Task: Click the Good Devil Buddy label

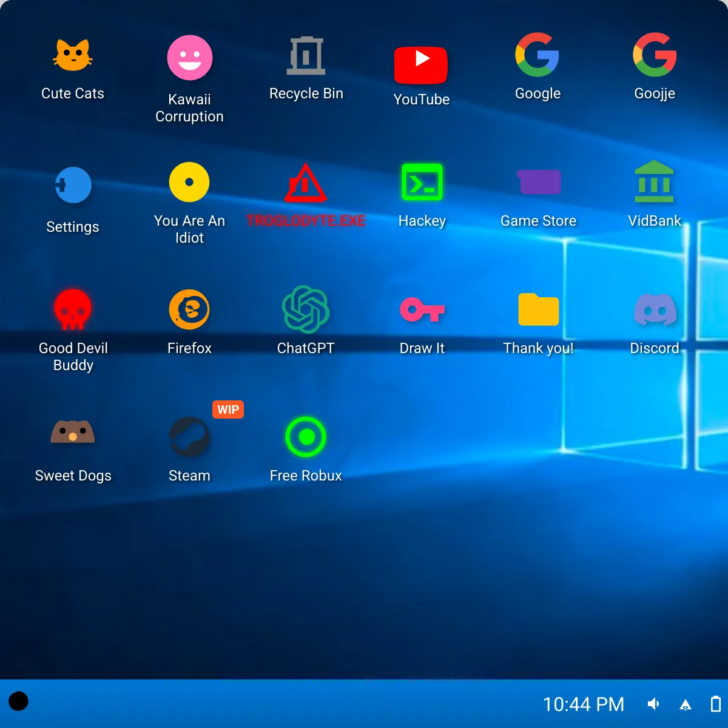Action: coord(73,357)
